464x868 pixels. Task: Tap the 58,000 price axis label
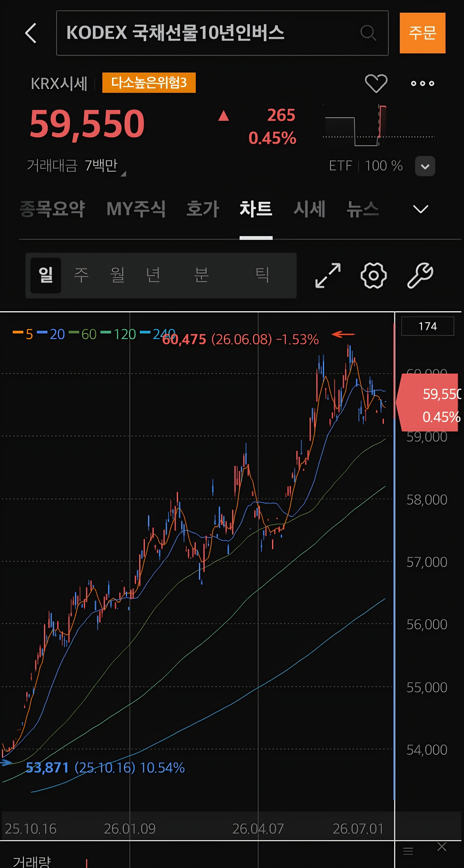(427, 500)
